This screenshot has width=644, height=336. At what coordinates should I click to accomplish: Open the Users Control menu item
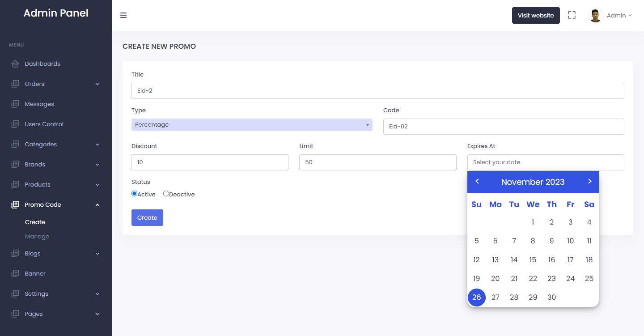point(56,124)
